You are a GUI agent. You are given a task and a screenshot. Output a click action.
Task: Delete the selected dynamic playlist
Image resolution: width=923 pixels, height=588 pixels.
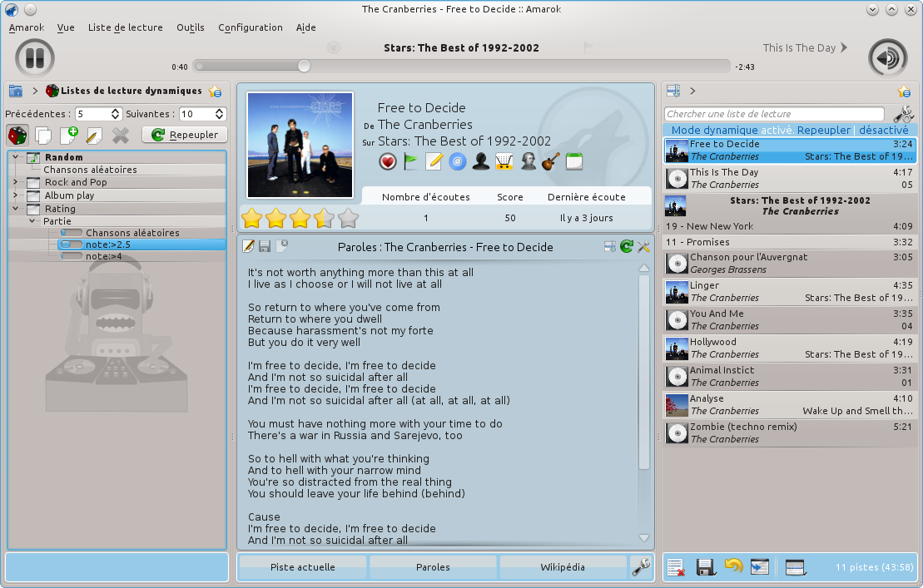pyautogui.click(x=120, y=136)
